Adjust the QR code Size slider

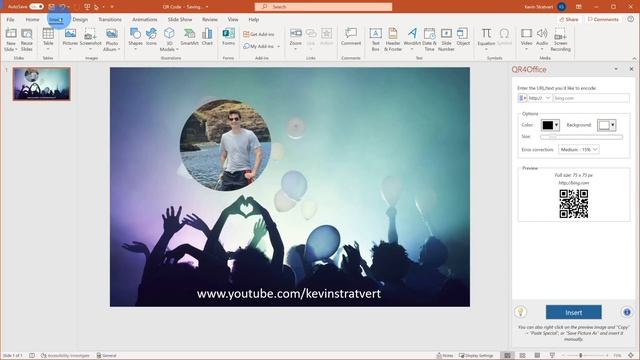coord(582,137)
